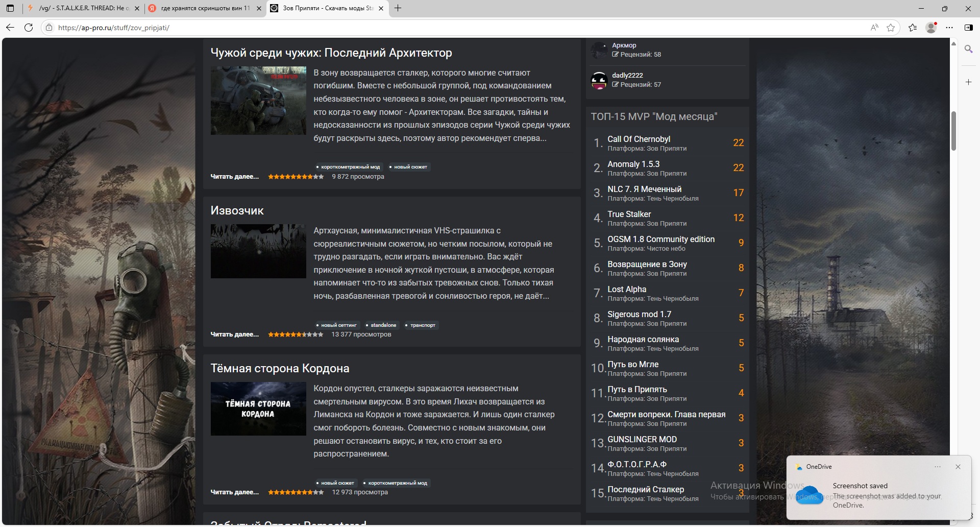Open browser Settings and more menu
The image size is (980, 527).
tap(949, 28)
